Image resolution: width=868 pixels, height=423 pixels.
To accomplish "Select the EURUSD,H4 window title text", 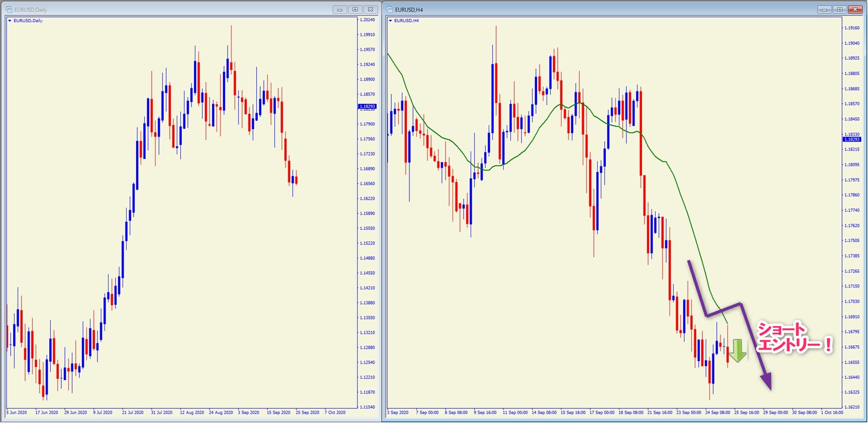I will [409, 10].
